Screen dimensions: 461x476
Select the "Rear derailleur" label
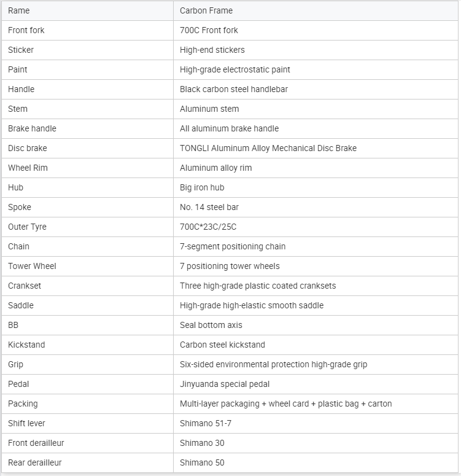tap(35, 462)
